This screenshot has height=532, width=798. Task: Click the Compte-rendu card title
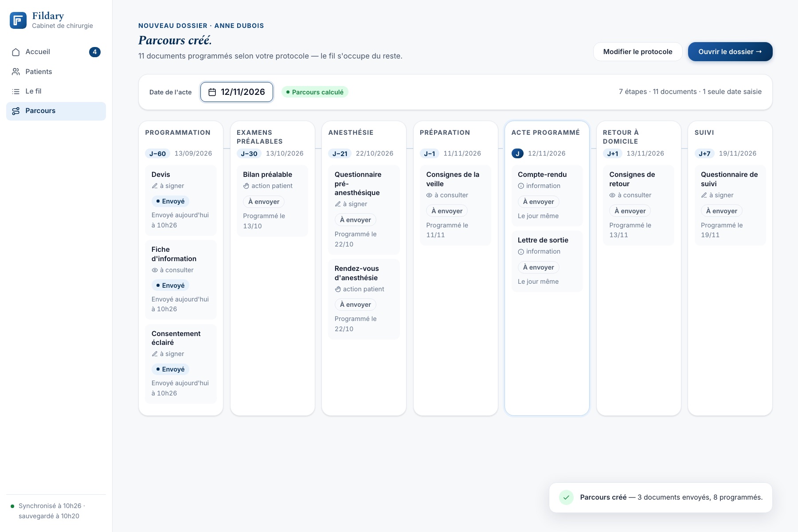pos(542,175)
